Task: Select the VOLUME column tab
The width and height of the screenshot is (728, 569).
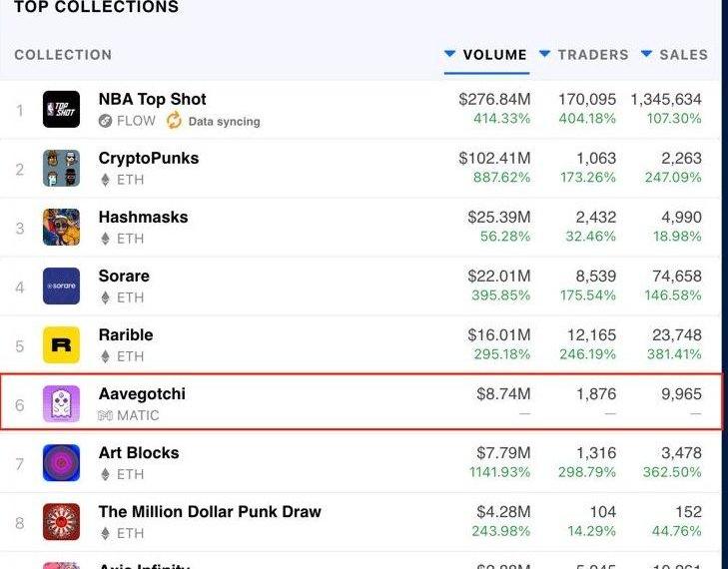Action: pos(494,55)
